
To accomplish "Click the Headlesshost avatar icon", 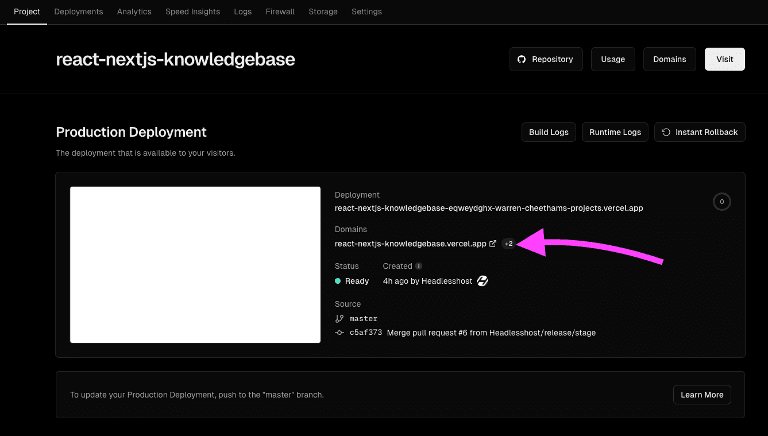I will 482,281.
